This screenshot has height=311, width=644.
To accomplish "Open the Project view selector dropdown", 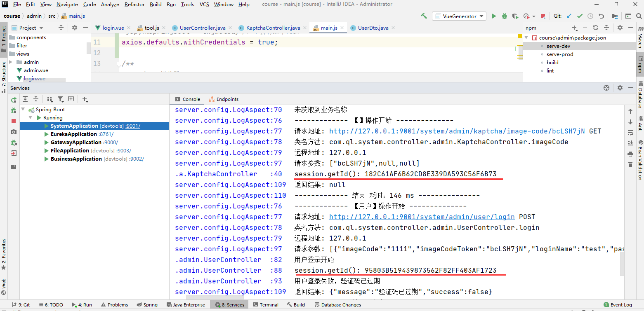I will click(x=28, y=28).
